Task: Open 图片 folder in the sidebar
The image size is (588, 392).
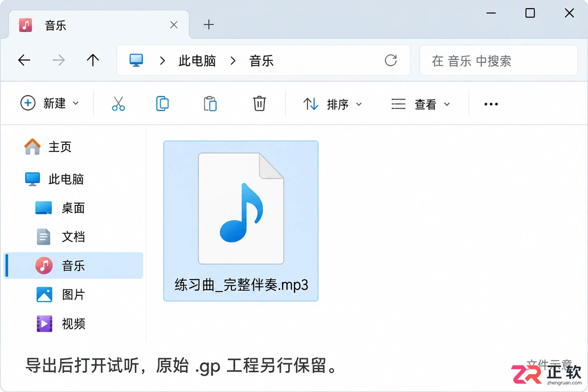Action: click(60, 294)
